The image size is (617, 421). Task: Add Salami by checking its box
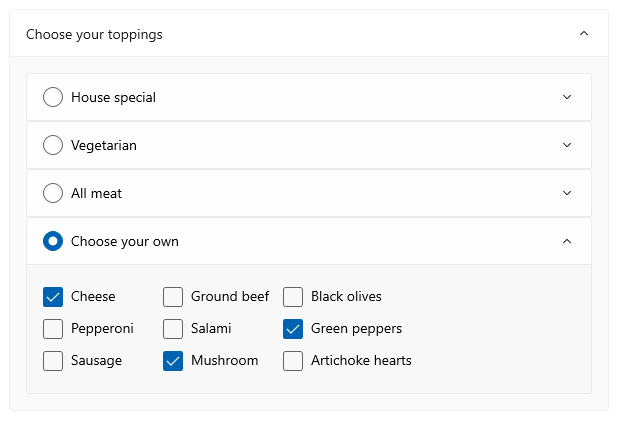click(173, 329)
